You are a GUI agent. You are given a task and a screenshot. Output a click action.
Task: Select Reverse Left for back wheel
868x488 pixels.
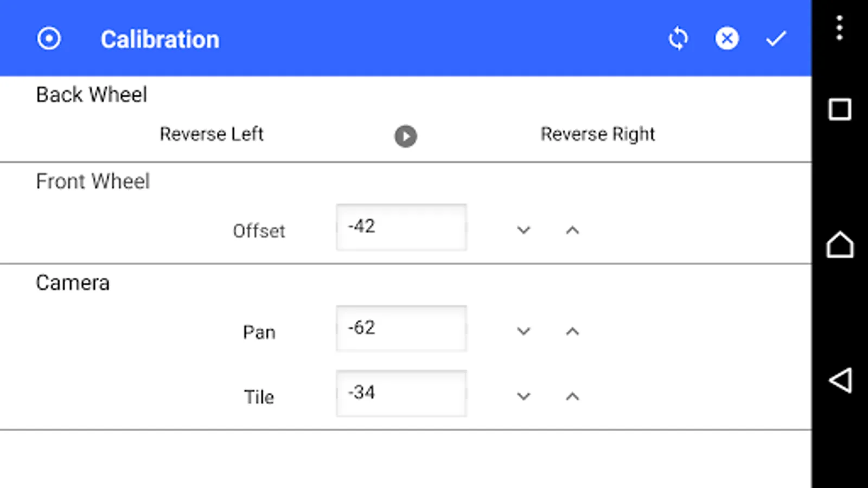(212, 134)
